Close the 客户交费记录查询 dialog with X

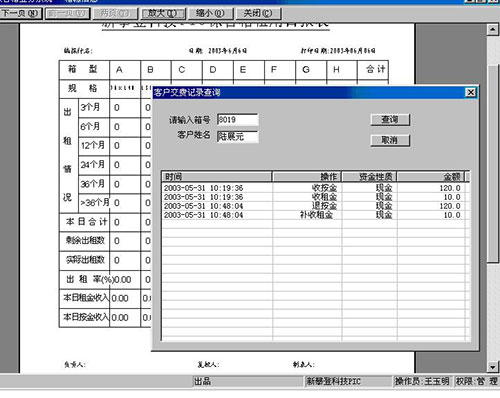click(x=470, y=93)
